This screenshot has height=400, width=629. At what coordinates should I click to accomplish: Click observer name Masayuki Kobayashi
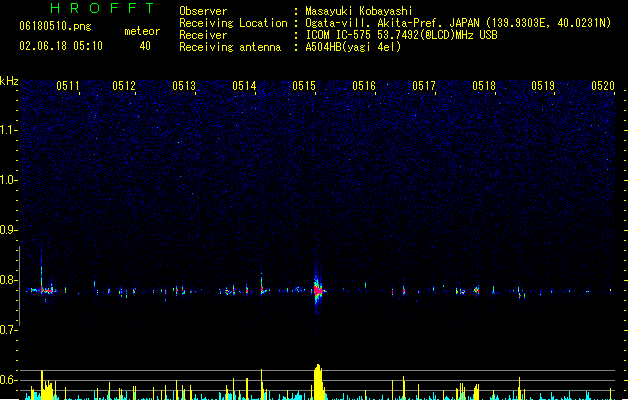click(359, 11)
